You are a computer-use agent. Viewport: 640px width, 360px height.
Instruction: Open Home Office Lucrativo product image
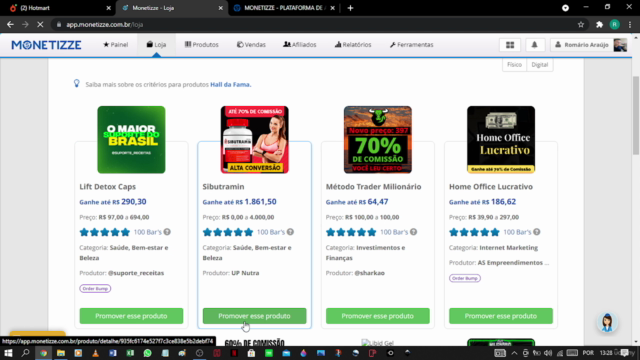(x=501, y=140)
